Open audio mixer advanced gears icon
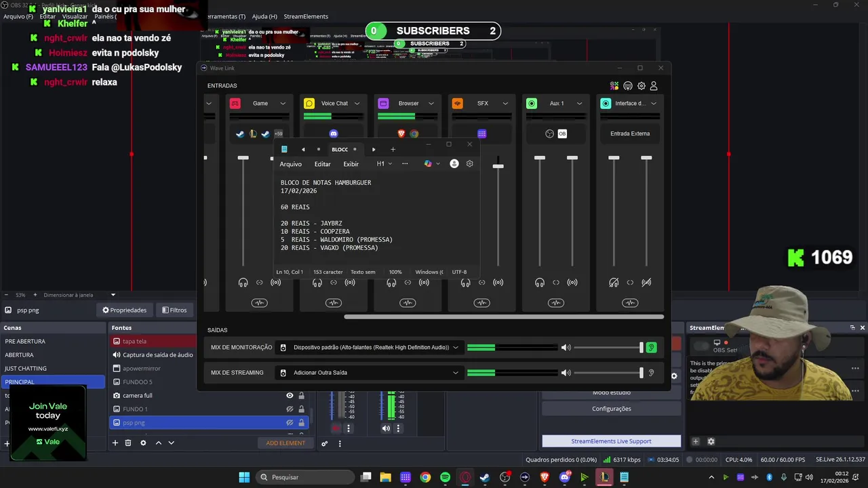This screenshot has width=868, height=488. 325,443
